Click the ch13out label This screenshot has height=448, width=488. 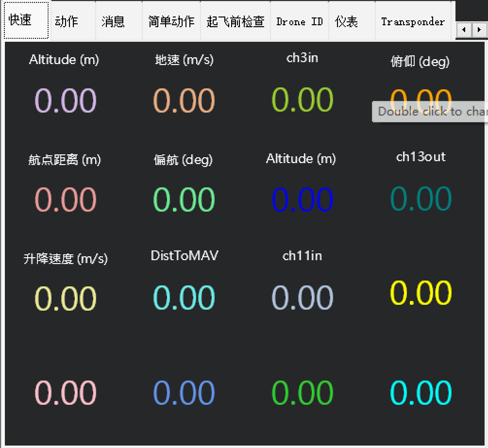coord(421,157)
